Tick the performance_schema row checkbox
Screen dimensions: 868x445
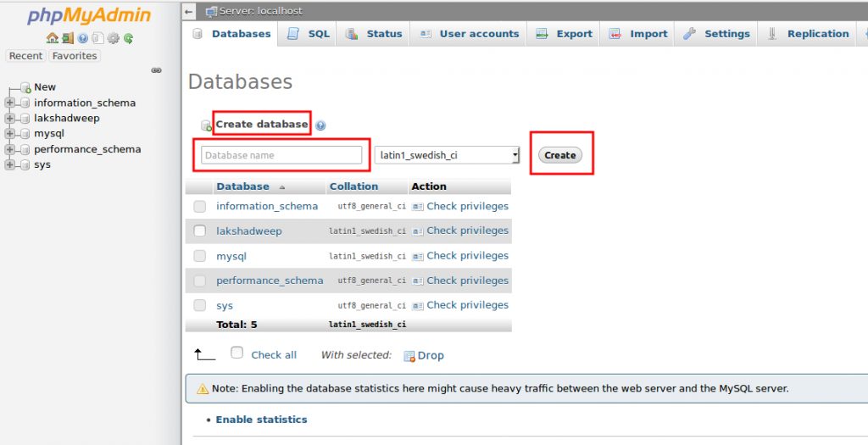point(200,281)
